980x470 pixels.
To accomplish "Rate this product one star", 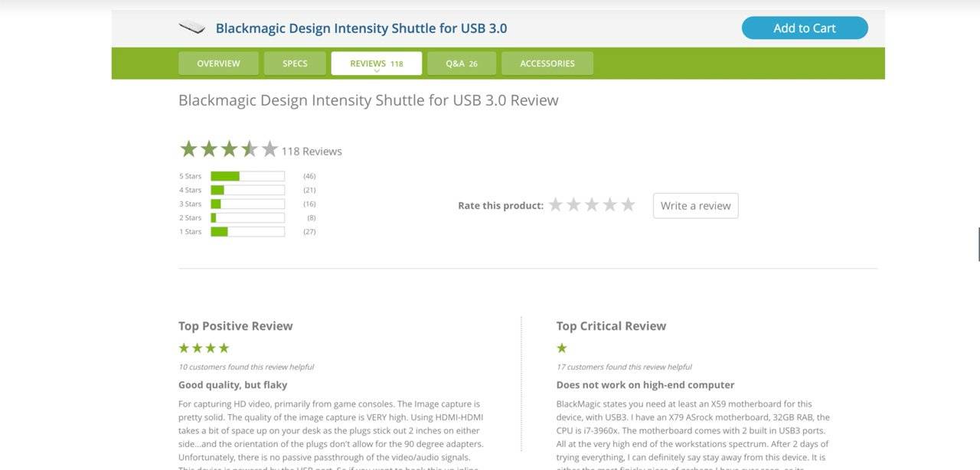I will coord(555,205).
